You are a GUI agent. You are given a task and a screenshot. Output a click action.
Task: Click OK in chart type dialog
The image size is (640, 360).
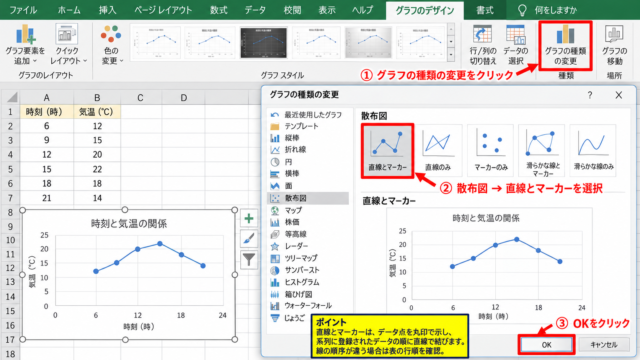547,344
